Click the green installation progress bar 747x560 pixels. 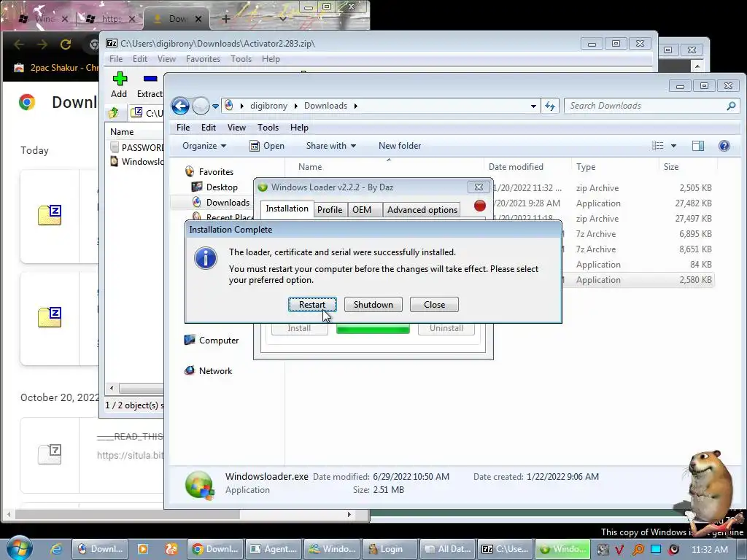[x=373, y=329]
